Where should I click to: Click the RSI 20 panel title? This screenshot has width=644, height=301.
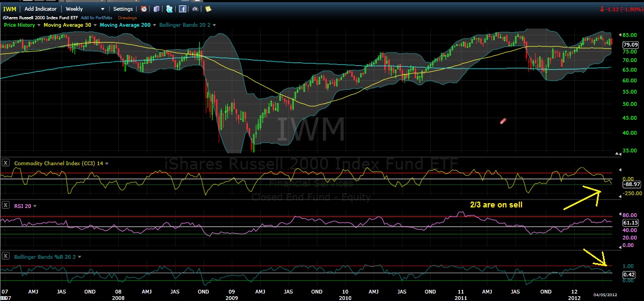tap(22, 205)
